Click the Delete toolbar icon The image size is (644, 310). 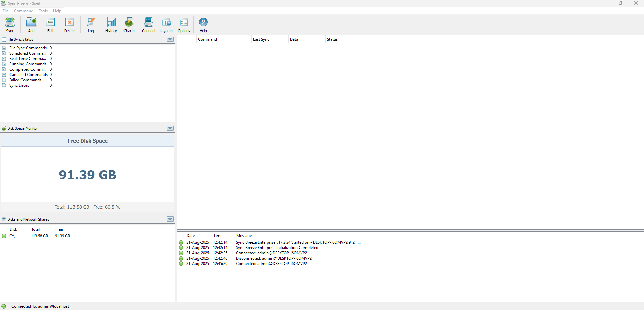tap(70, 25)
